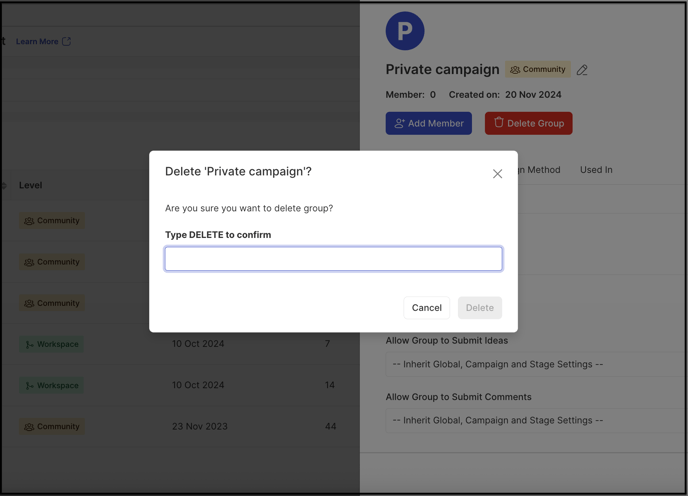Open the partially hidden Method tab
Viewport: 688px width, 496px height.
pyautogui.click(x=539, y=170)
